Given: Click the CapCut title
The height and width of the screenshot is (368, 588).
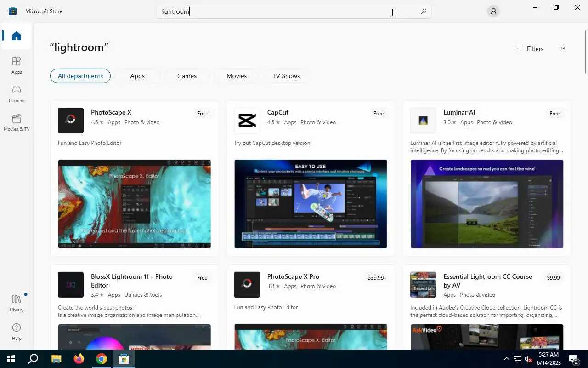Looking at the screenshot, I should point(278,112).
